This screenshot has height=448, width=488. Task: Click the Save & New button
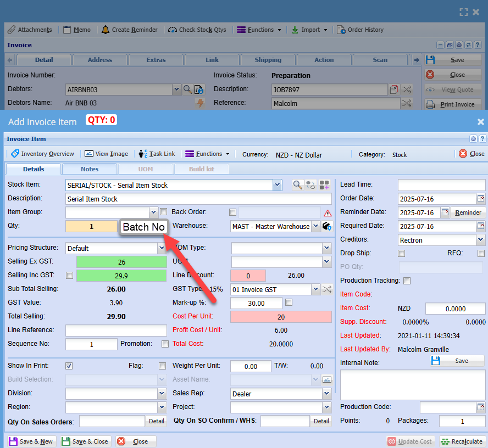[31, 441]
